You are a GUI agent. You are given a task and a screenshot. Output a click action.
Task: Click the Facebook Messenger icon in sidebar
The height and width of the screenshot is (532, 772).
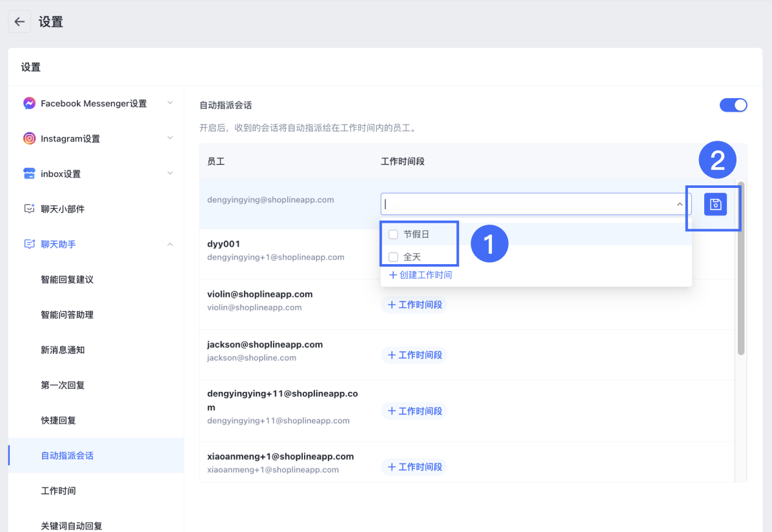29,103
